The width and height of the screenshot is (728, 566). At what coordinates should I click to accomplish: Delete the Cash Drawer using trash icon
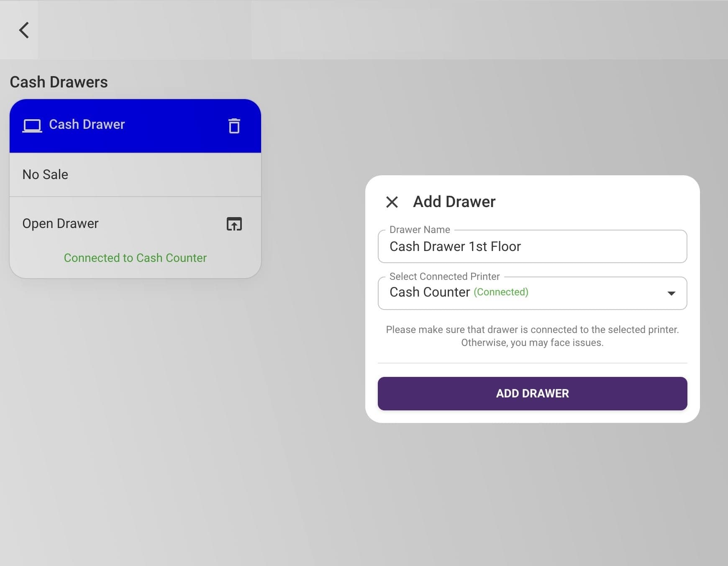[x=234, y=126]
